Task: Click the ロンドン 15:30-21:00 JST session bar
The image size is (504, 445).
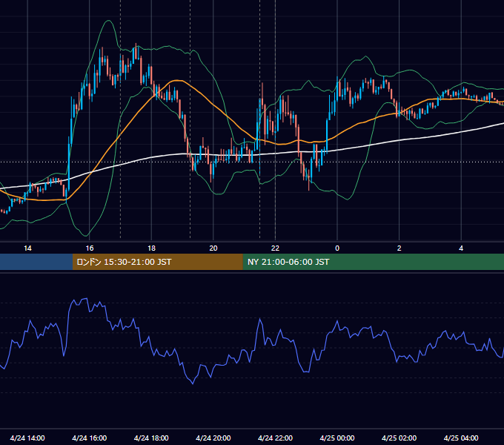Action: pos(157,262)
